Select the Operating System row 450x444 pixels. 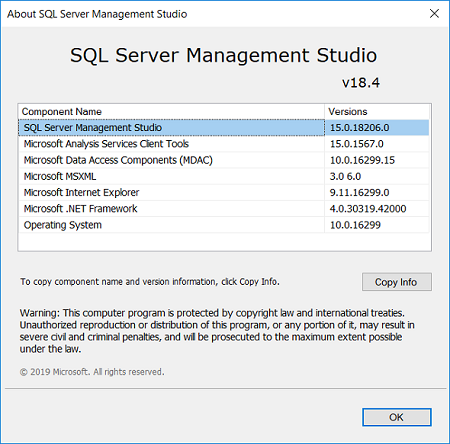[224, 225]
